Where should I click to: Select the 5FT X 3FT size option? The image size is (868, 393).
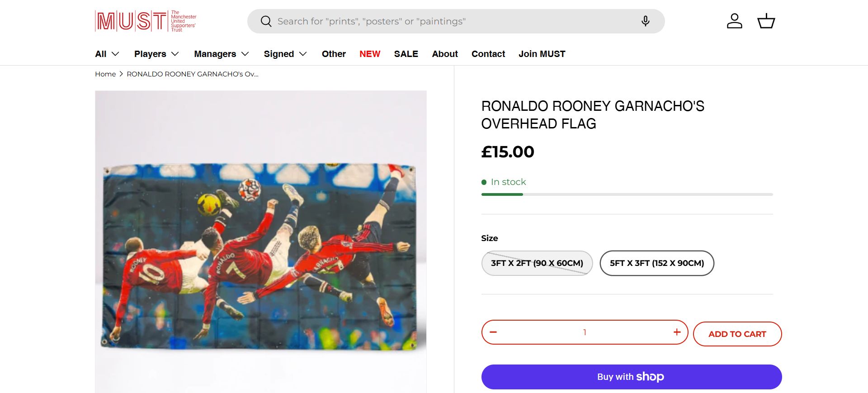coord(656,263)
